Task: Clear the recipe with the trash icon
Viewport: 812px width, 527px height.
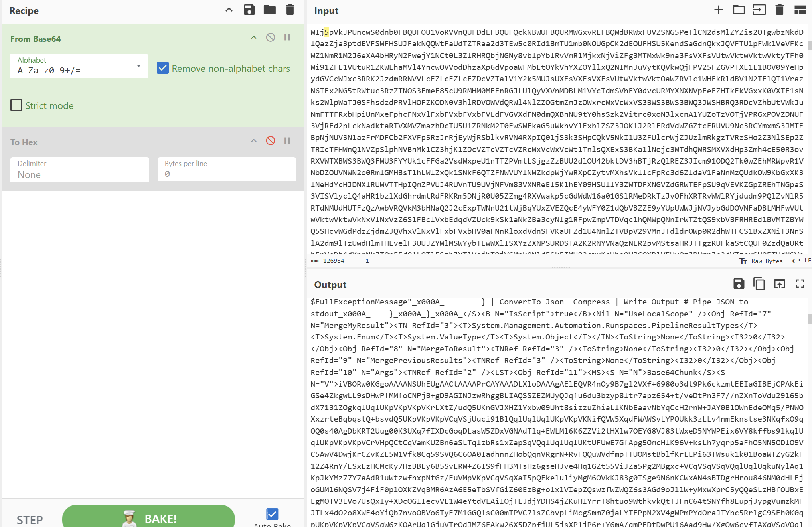Action: 290,10
